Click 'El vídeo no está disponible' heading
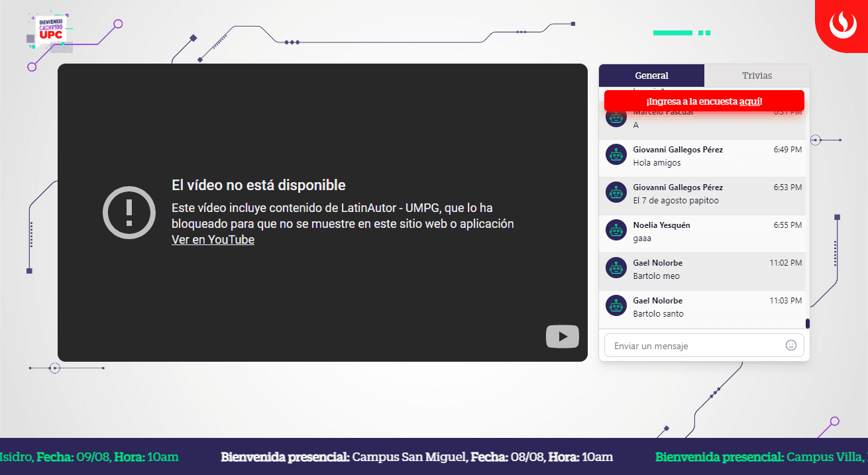This screenshot has width=868, height=475. 258,185
